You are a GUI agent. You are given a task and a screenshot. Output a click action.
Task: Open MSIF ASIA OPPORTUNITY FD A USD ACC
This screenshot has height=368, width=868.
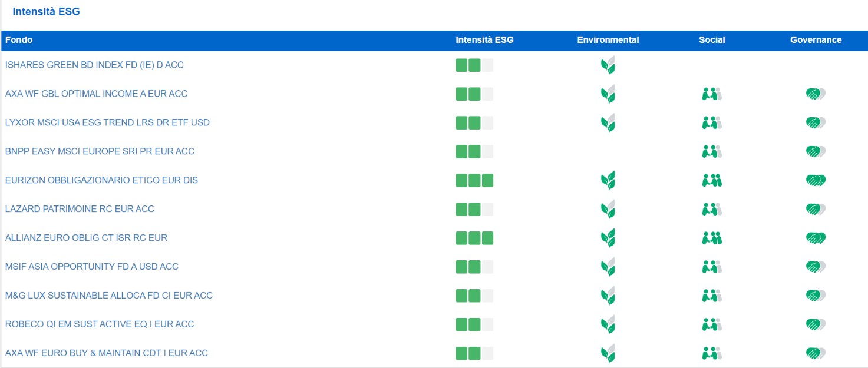92,267
